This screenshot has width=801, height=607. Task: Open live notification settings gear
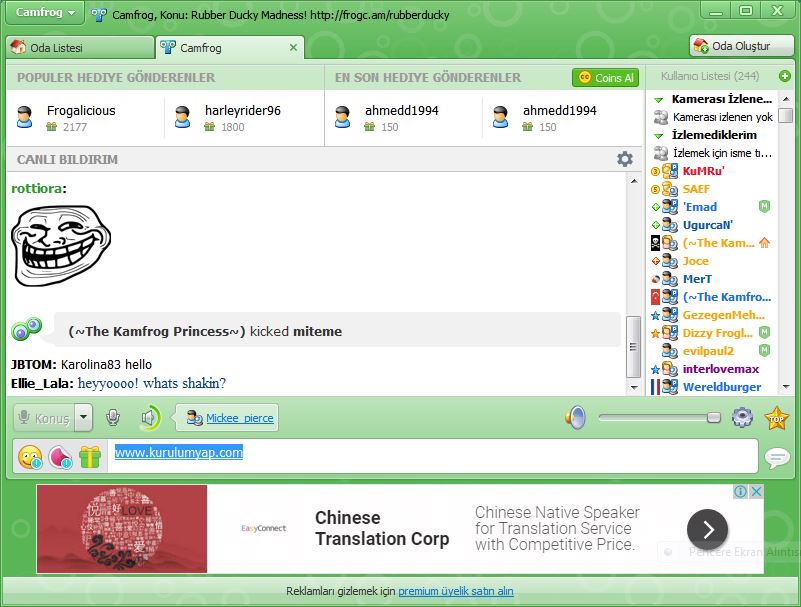(x=624, y=159)
